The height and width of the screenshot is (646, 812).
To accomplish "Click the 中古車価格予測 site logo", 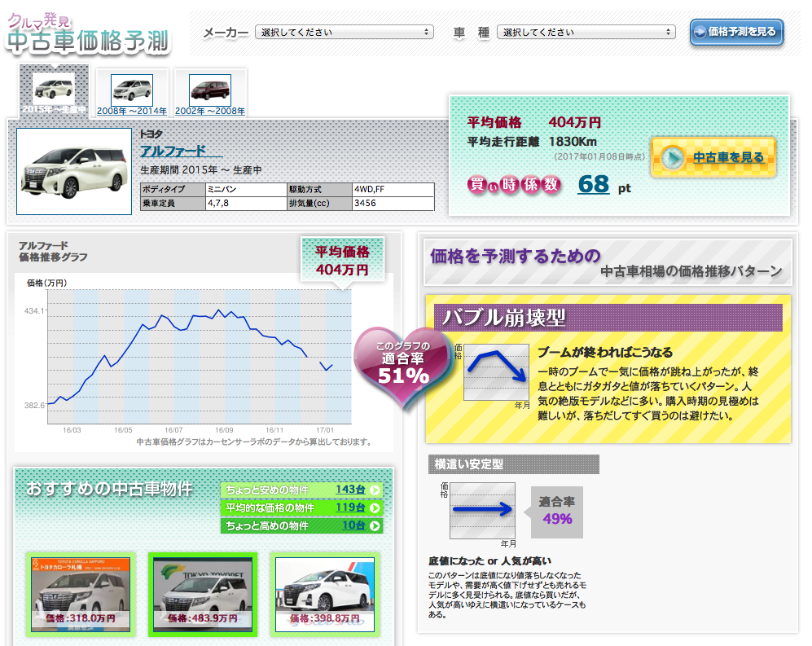I will click(88, 34).
